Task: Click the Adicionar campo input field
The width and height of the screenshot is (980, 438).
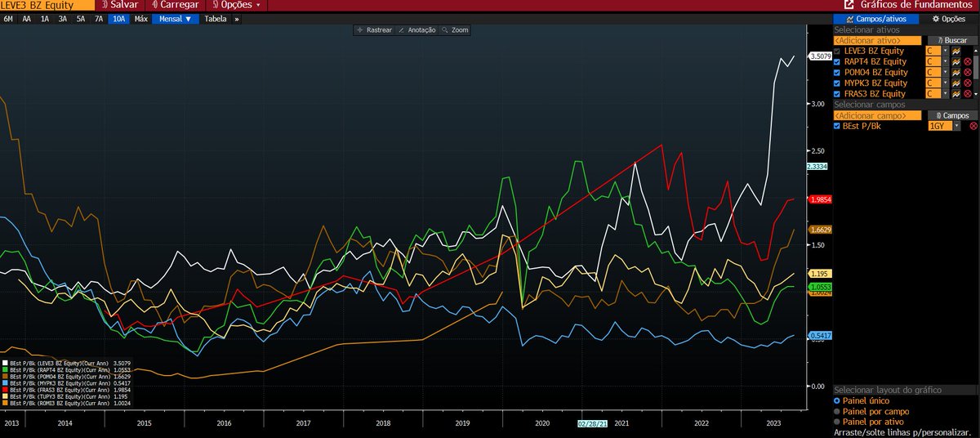Action: pyautogui.click(x=878, y=115)
